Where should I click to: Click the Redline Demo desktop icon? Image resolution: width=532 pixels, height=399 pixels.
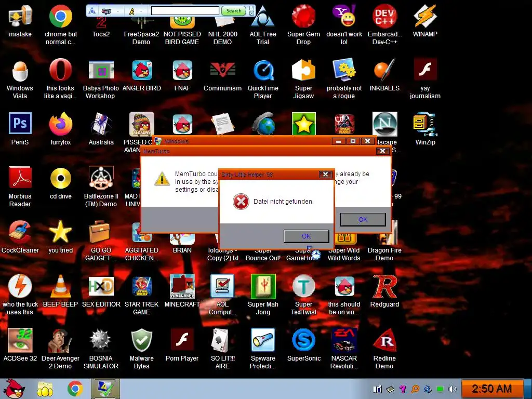[384, 349]
